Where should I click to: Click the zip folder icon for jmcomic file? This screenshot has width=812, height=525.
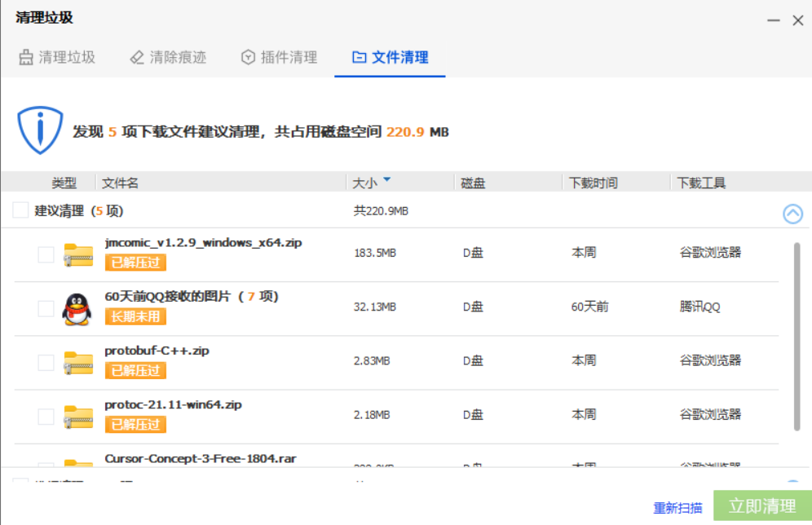click(78, 254)
